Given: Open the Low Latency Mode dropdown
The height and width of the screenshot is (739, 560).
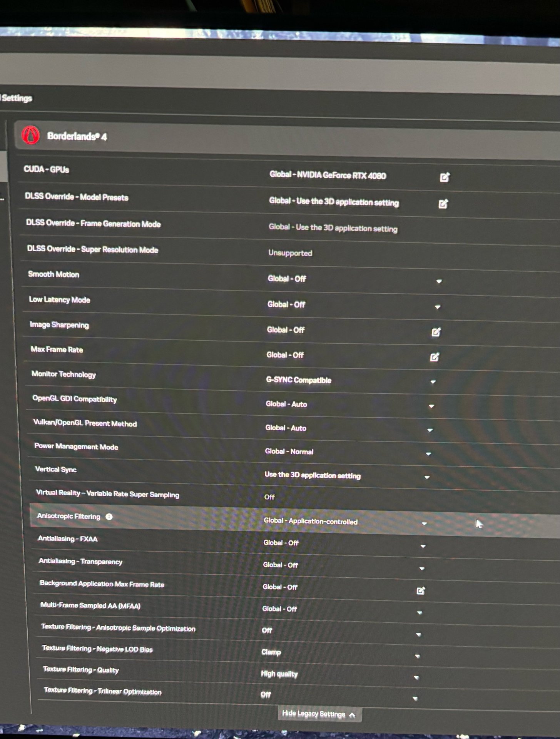Looking at the screenshot, I should [x=437, y=307].
